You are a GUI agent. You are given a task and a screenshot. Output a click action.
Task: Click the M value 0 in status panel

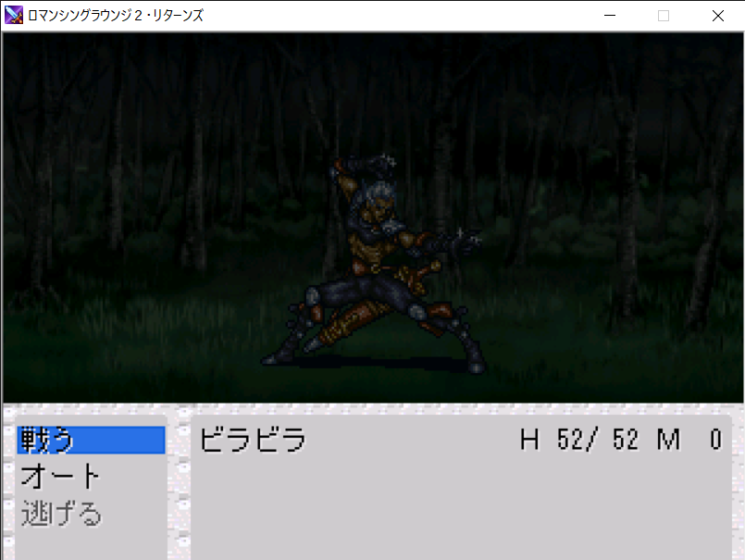tap(715, 440)
